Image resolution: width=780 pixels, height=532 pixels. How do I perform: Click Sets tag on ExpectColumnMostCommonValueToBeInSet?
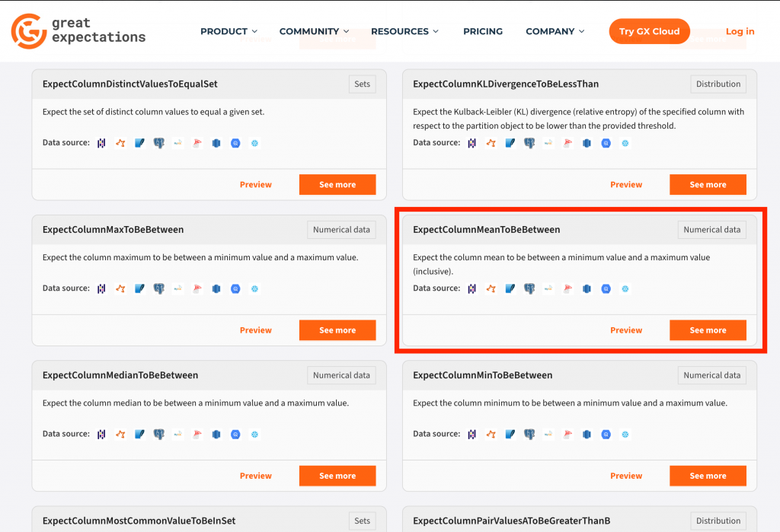tap(362, 521)
